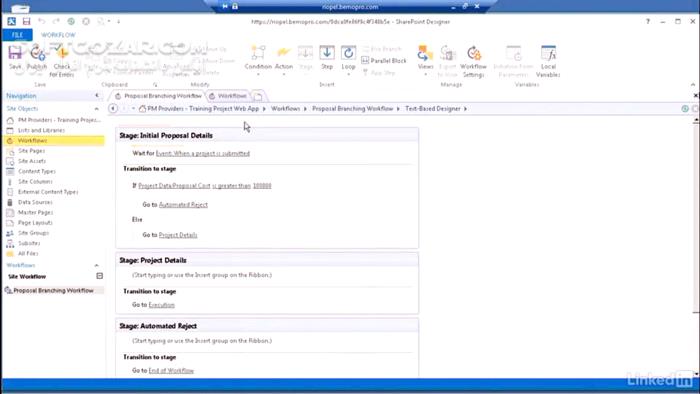Collapse the Site Workflow group
Viewport: 700px width, 394px height.
(100, 276)
